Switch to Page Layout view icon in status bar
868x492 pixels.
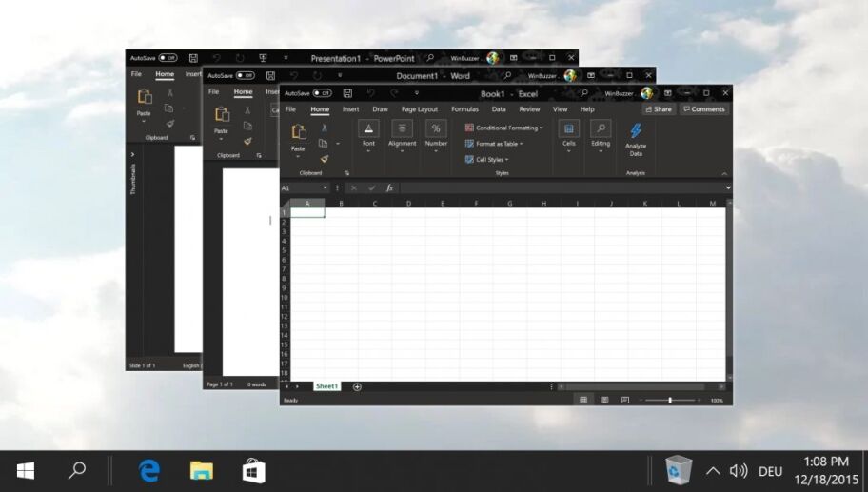604,400
